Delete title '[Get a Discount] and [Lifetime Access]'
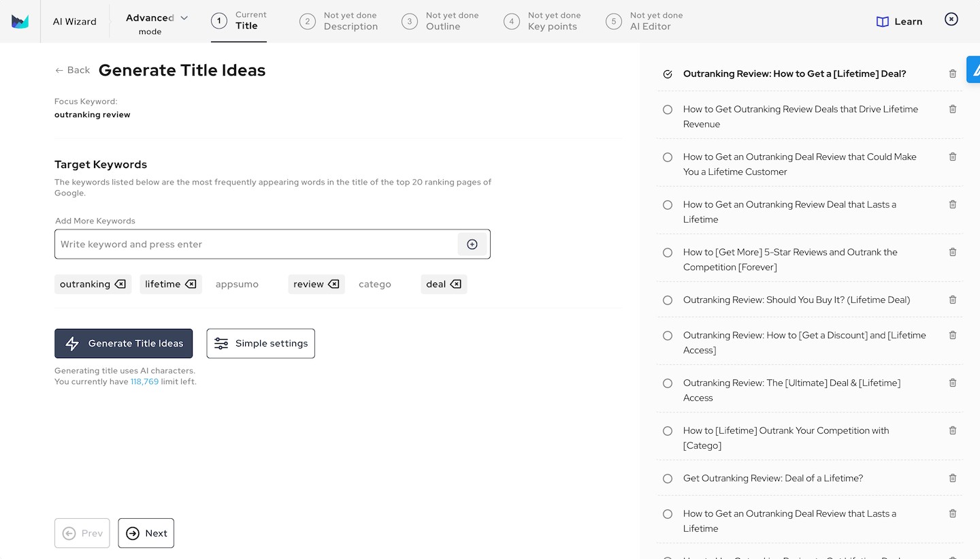The height and width of the screenshot is (559, 980). click(953, 335)
